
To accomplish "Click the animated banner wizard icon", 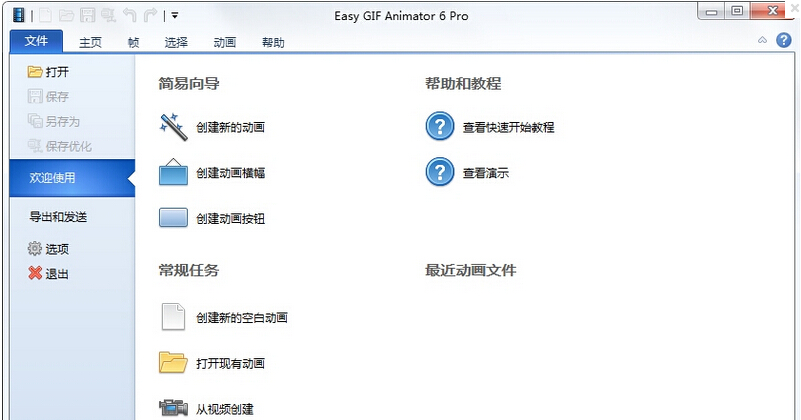I will tap(173, 173).
